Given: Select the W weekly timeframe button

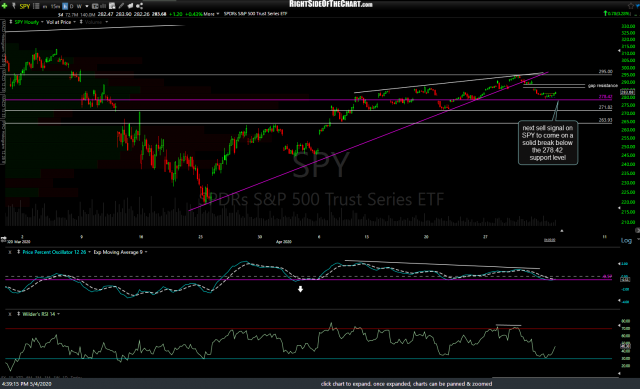Looking at the screenshot, I should 79,6.
